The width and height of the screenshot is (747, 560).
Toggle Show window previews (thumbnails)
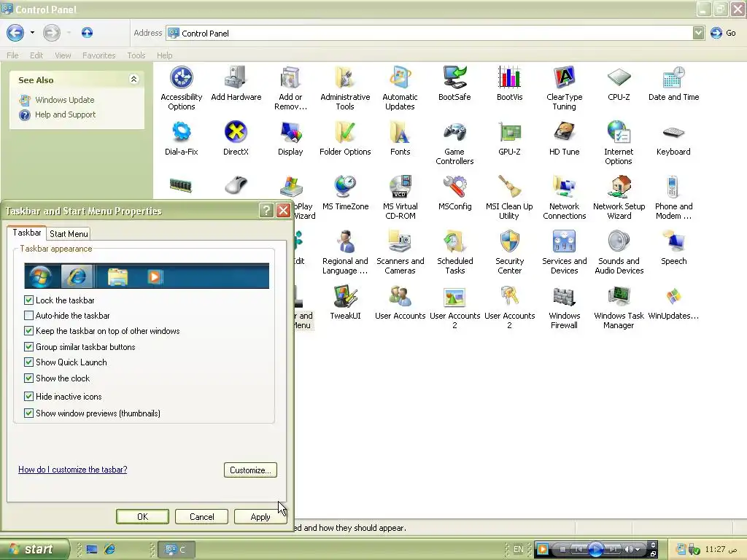(x=28, y=413)
